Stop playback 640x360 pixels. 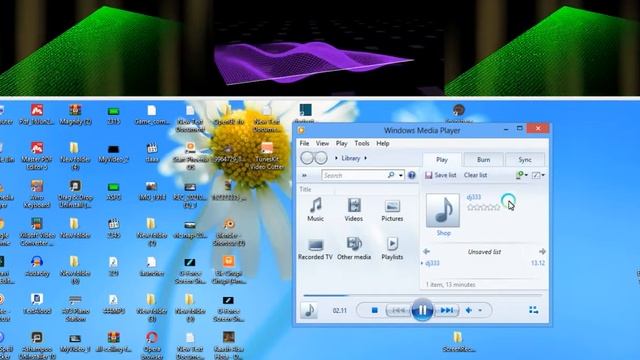[x=374, y=310]
